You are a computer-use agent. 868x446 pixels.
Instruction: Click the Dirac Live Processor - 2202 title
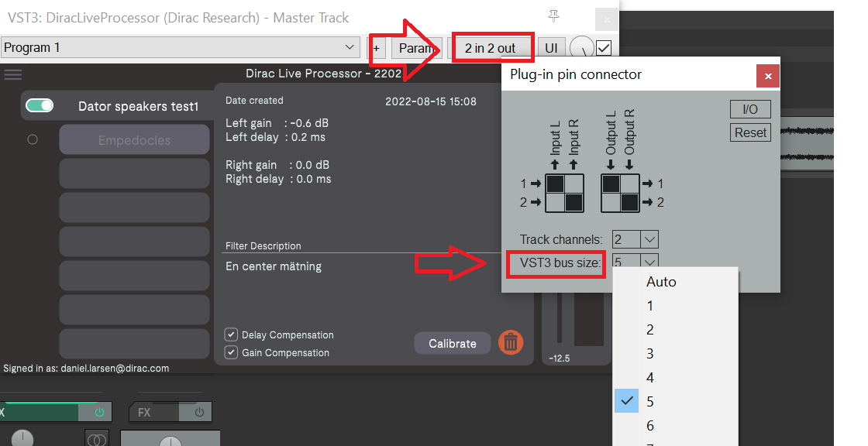[324, 74]
